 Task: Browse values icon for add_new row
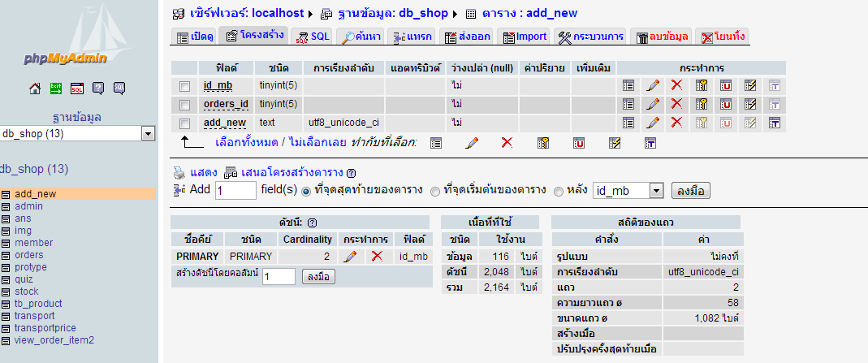628,123
